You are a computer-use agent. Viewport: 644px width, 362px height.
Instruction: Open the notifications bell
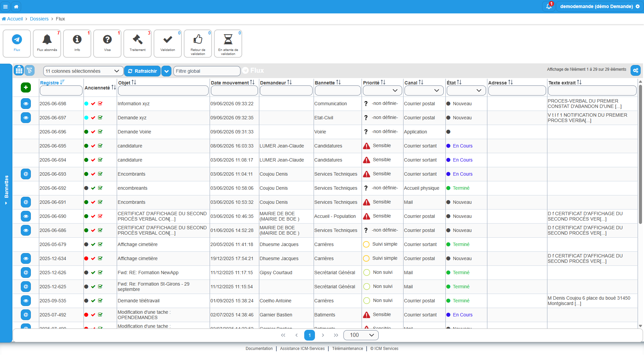click(x=549, y=6)
